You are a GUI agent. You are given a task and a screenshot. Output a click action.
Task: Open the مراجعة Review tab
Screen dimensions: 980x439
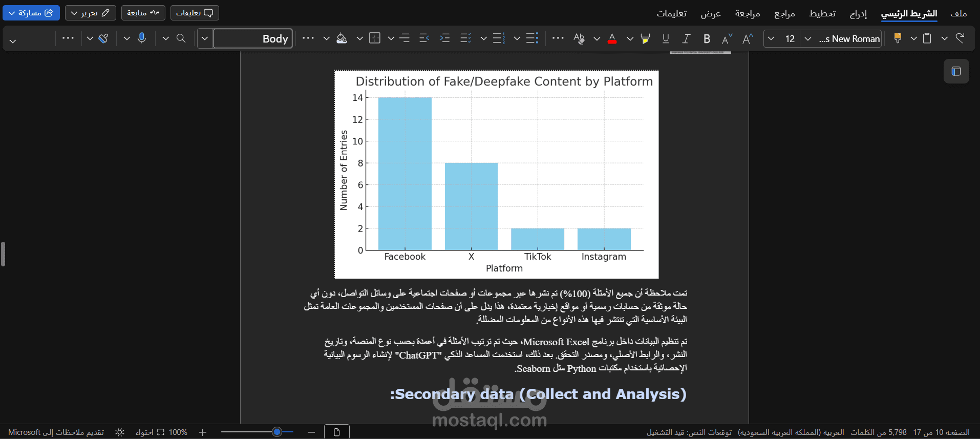(x=748, y=13)
